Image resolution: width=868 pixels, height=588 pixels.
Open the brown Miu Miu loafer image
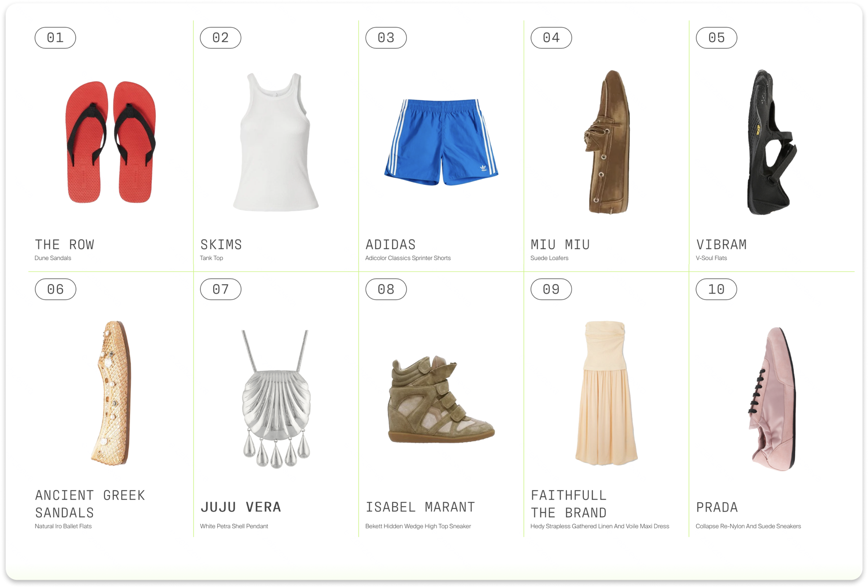point(607,142)
